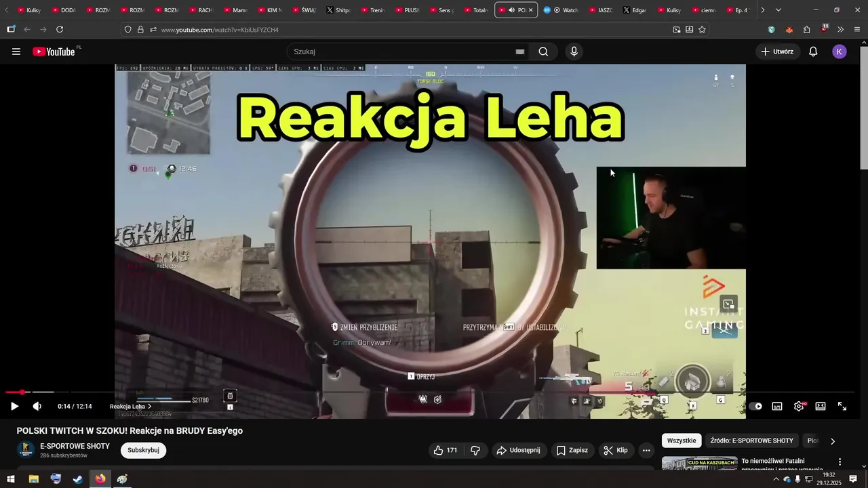Click the card icon on the video overlay

728,304
